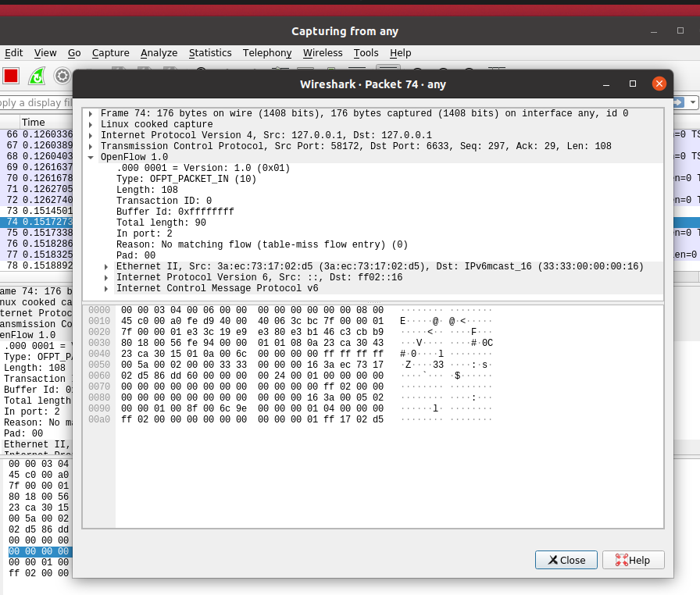Select packet 76 in the packet list

[36, 244]
